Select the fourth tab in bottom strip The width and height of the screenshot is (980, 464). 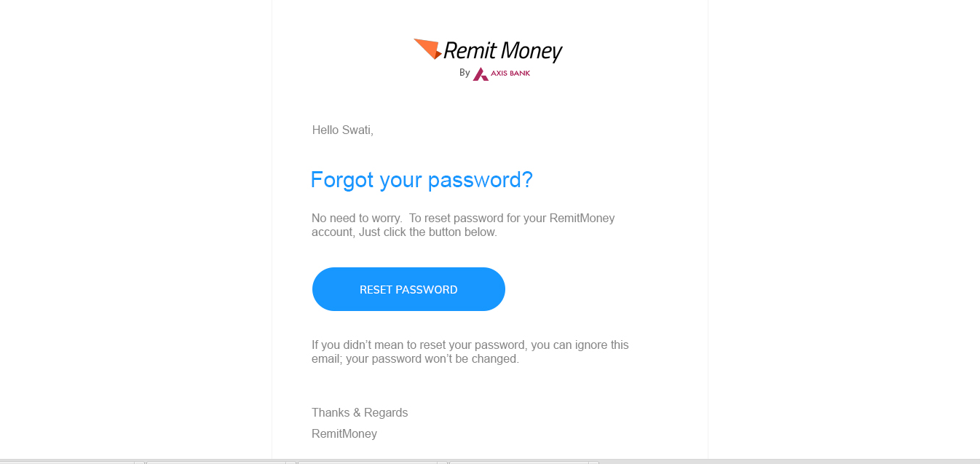[518, 462]
